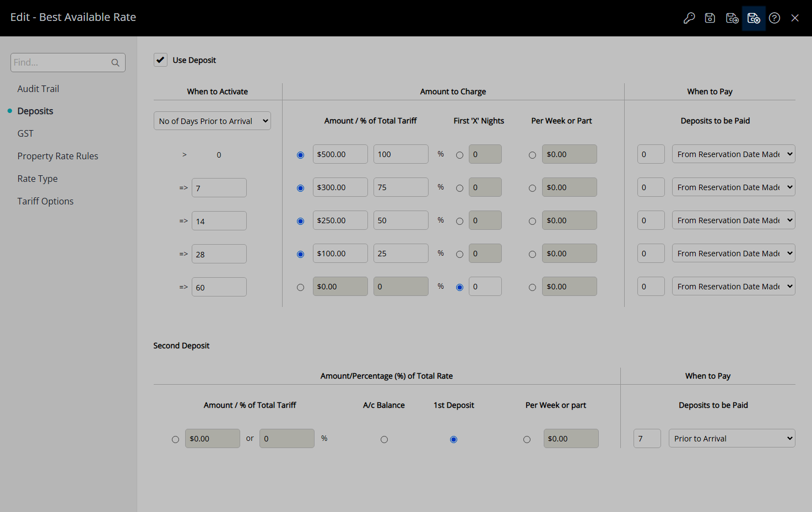Open the Prior to Arrival dropdown
Image resolution: width=812 pixels, height=512 pixels.
tap(732, 438)
